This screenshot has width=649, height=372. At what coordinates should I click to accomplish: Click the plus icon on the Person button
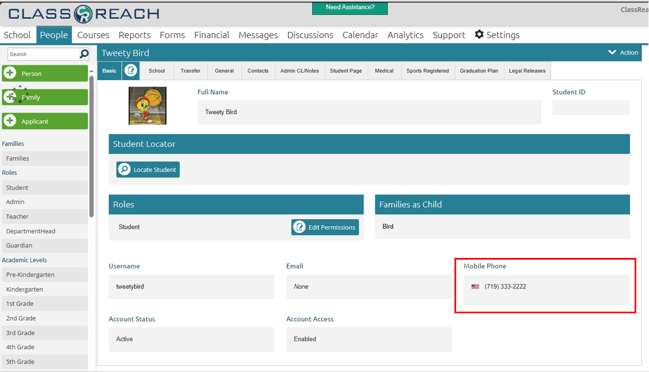[10, 73]
